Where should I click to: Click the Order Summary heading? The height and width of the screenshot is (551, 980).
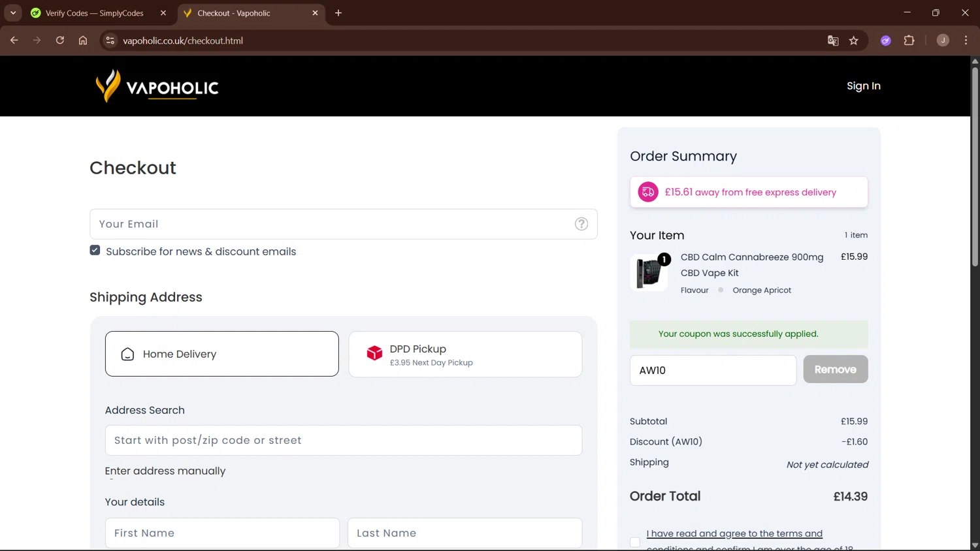(683, 156)
